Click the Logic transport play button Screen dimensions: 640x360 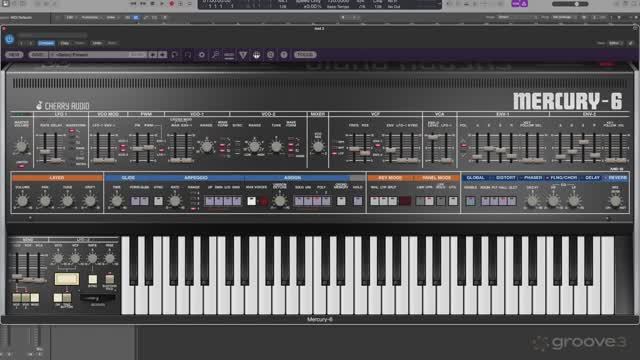(162, 4)
